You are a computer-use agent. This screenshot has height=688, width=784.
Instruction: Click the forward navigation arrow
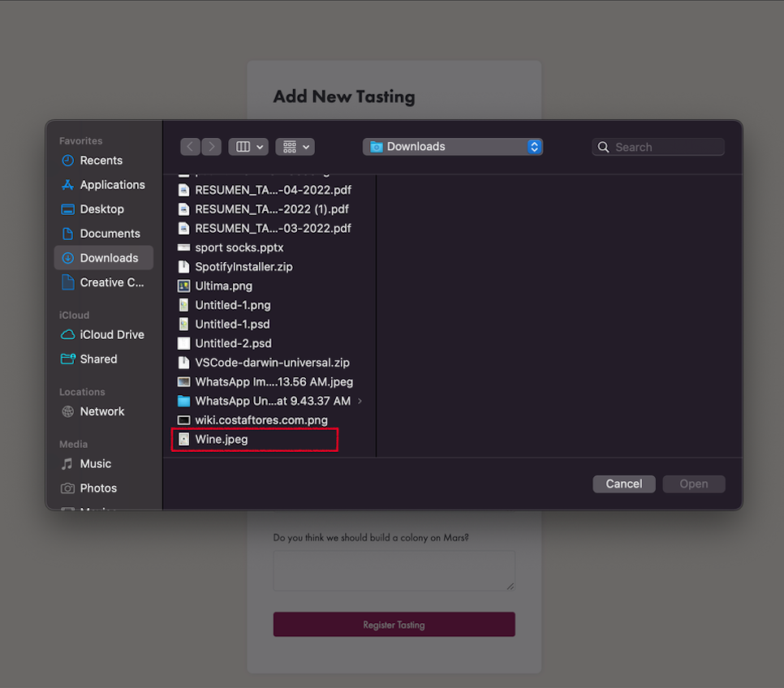(x=212, y=147)
